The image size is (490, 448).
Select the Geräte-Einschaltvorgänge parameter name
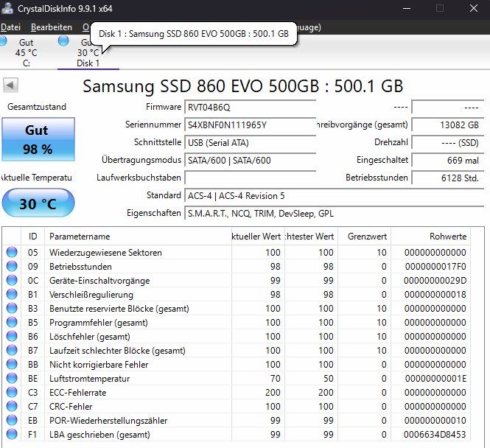tap(99, 281)
